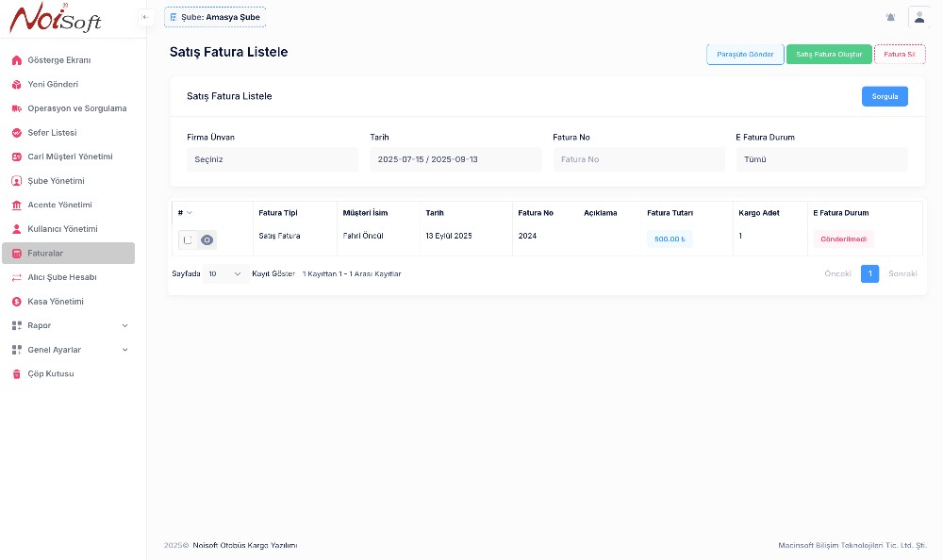Click the Satış Fatura Oluştur button
This screenshot has height=560, width=943.
pyautogui.click(x=828, y=55)
